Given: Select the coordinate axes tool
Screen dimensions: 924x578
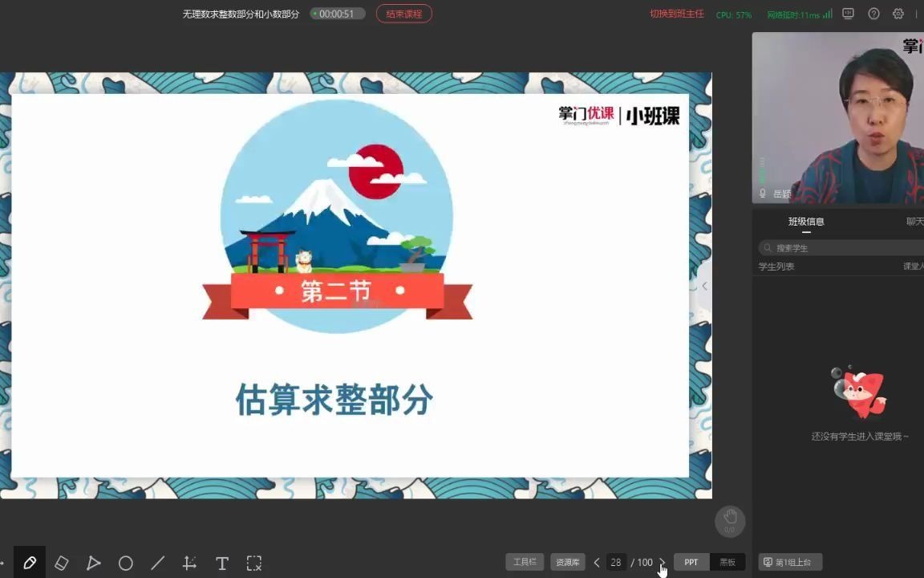Looking at the screenshot, I should tap(189, 563).
